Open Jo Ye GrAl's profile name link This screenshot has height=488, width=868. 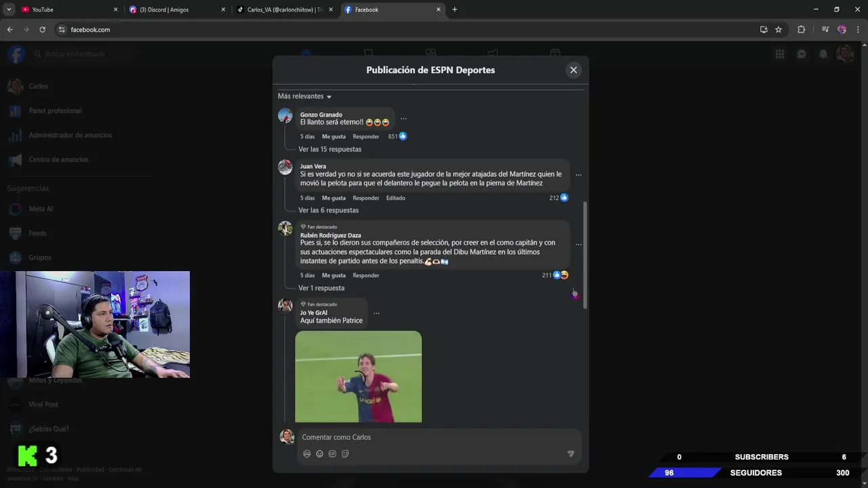pos(314,312)
